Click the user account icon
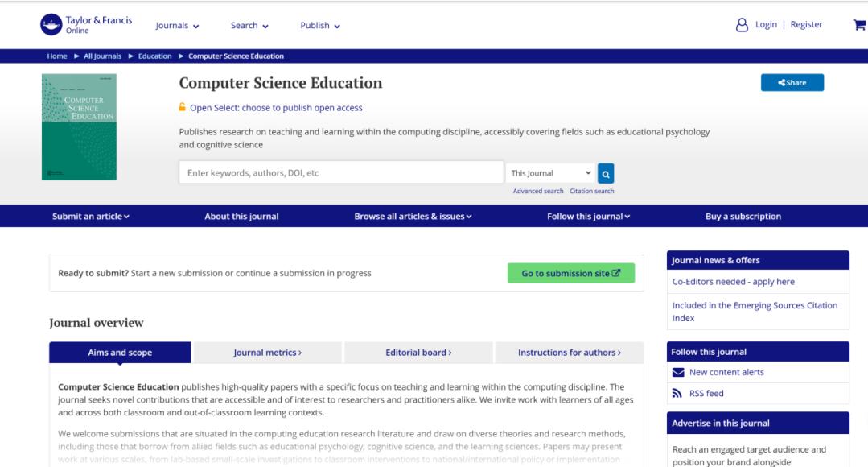 pos(742,25)
